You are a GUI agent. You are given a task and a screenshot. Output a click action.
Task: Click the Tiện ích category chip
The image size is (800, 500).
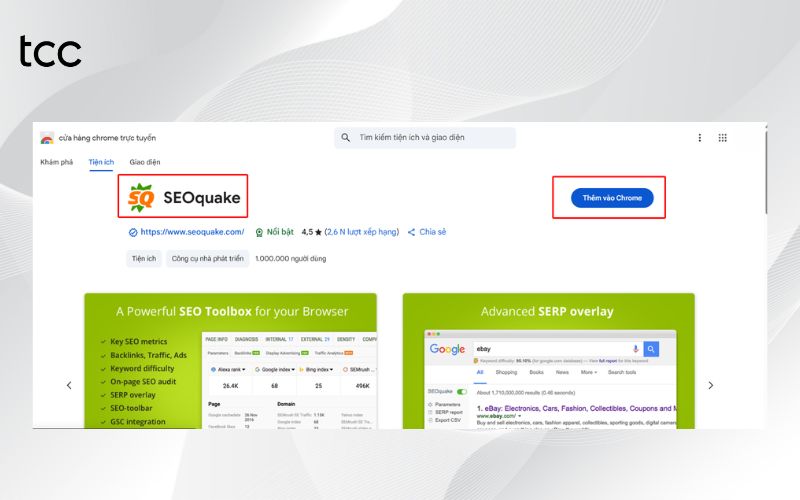pos(144,259)
